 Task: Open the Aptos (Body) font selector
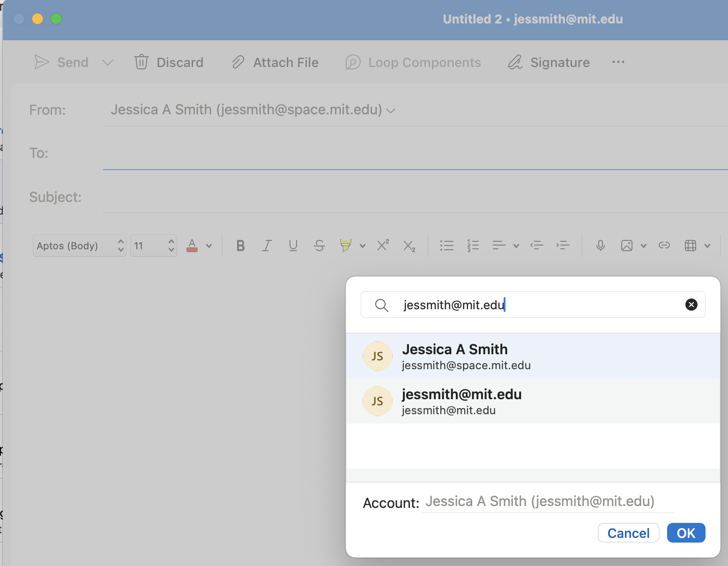80,246
